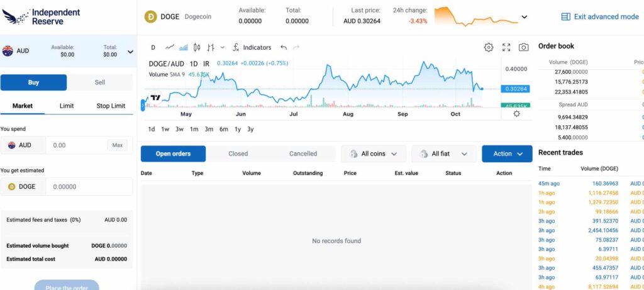Click the 24h change sparkline chart
Viewport: 644px width, 290px height.
click(476, 16)
